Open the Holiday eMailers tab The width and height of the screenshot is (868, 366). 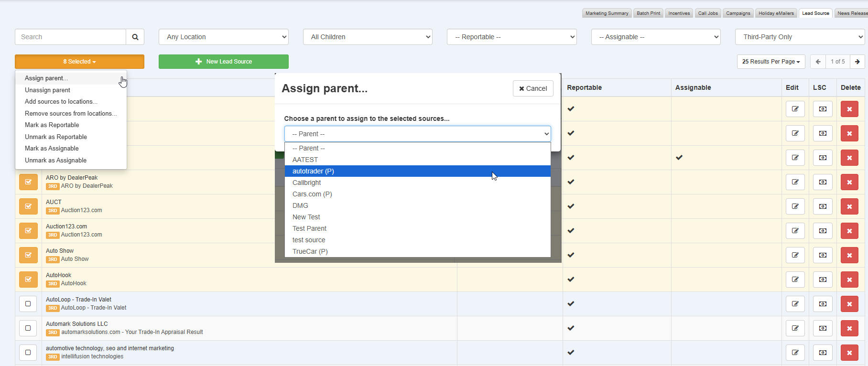pos(776,13)
